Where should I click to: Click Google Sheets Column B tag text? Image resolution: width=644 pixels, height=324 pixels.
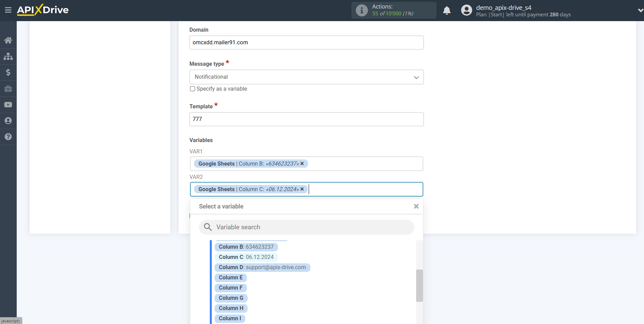pos(248,164)
